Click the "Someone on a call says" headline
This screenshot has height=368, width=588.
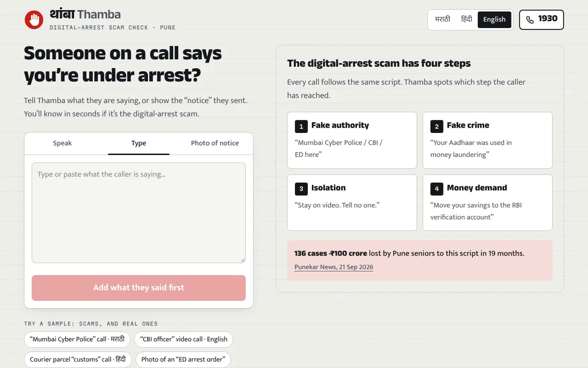pos(122,53)
